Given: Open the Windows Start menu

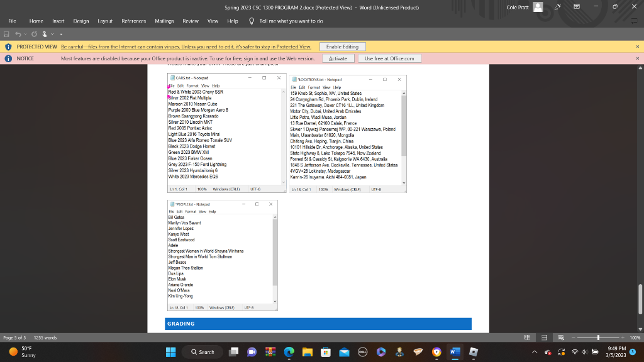Looking at the screenshot, I should [x=171, y=352].
